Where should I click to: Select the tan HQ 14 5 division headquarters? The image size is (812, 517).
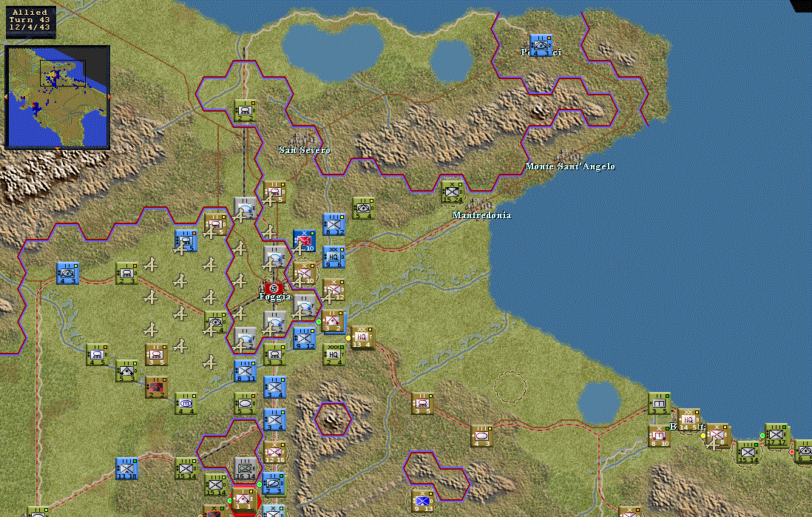(688, 419)
